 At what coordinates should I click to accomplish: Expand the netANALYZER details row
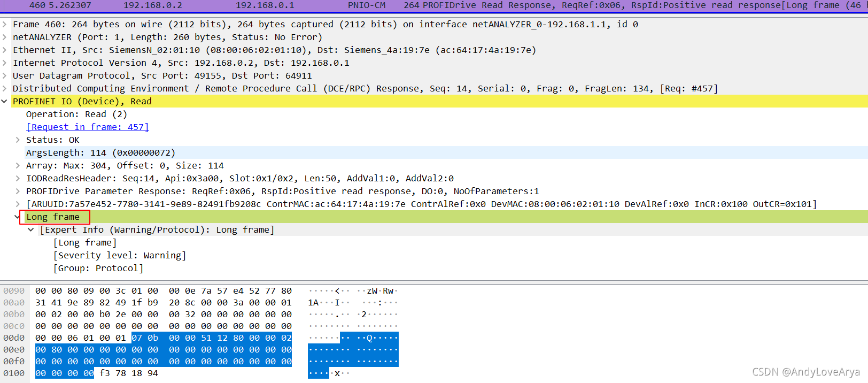(x=4, y=37)
